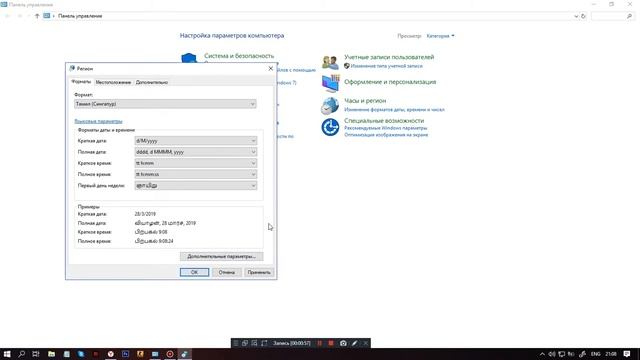The height and width of the screenshot is (360, 640).
Task: Close the Регион dialog window
Action: (270, 69)
